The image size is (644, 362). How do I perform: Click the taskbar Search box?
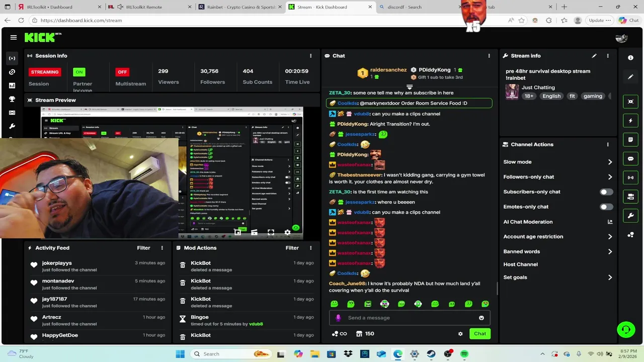tap(232, 354)
